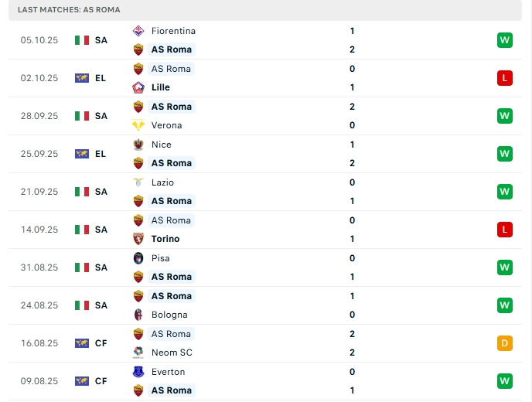
Task: Click the Lazio club crest icon
Action: click(138, 182)
